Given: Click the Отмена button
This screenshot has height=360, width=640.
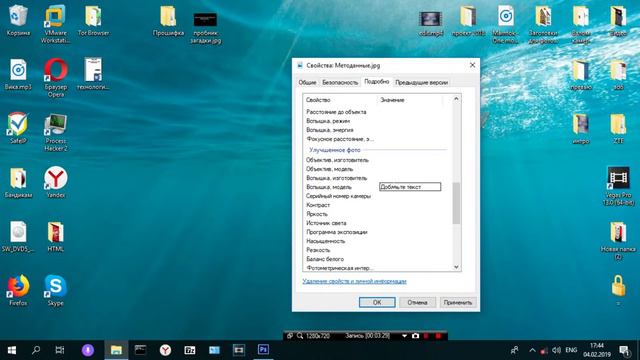Looking at the screenshot, I should pyautogui.click(x=417, y=302).
